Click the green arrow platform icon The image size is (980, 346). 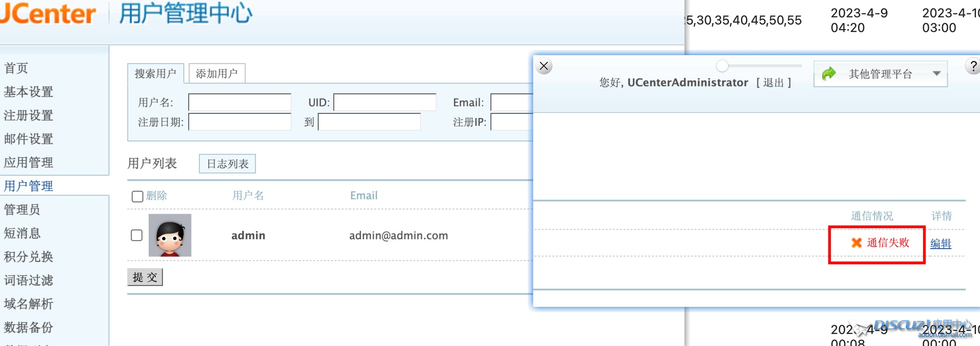click(x=829, y=73)
